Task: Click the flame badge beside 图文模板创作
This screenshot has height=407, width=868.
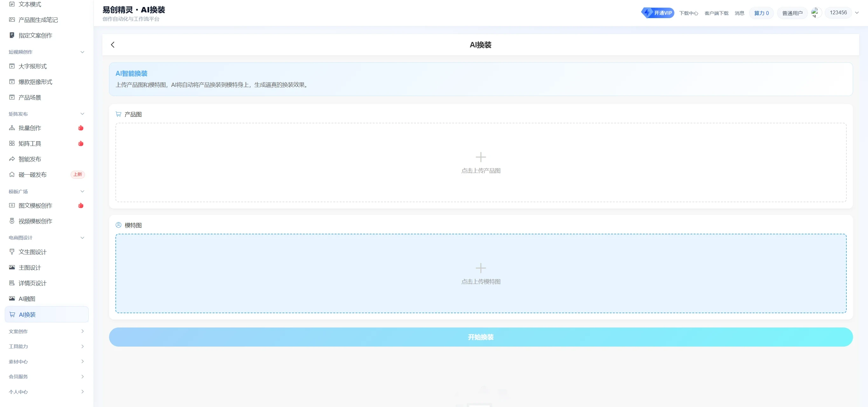Action: (81, 205)
